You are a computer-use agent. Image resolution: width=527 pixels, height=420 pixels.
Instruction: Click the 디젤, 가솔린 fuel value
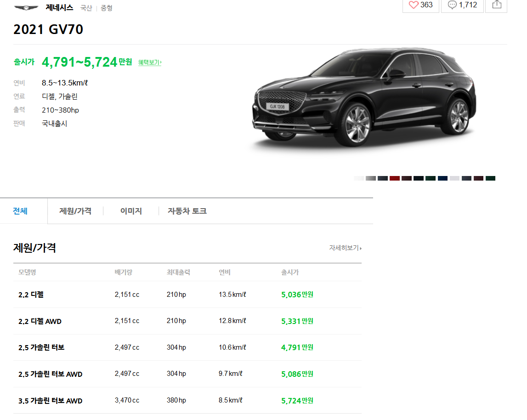tap(59, 96)
